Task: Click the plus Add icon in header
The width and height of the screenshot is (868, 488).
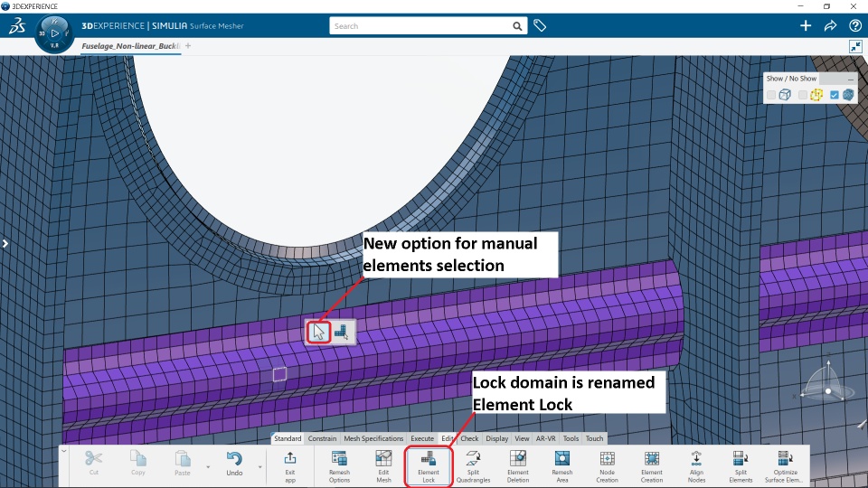Action: [x=806, y=25]
